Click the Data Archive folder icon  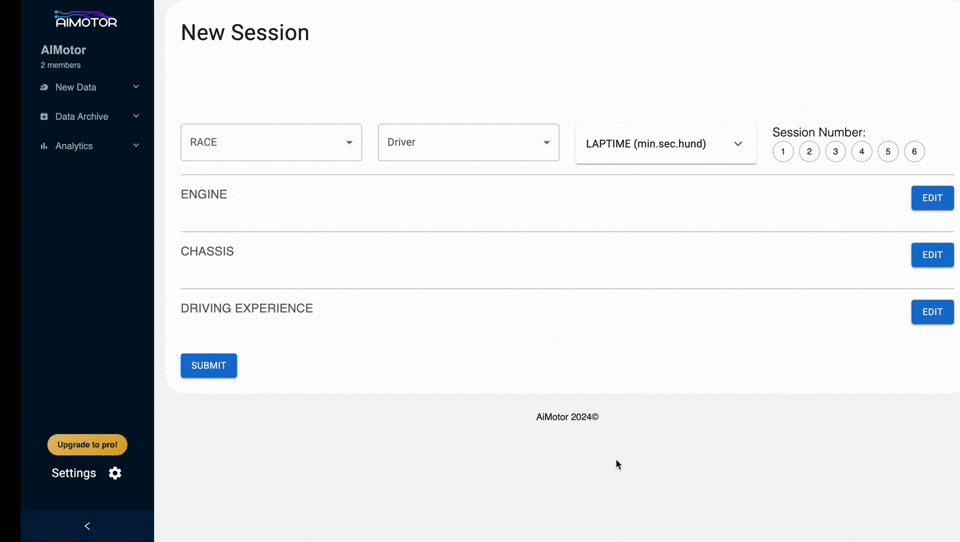tap(44, 117)
